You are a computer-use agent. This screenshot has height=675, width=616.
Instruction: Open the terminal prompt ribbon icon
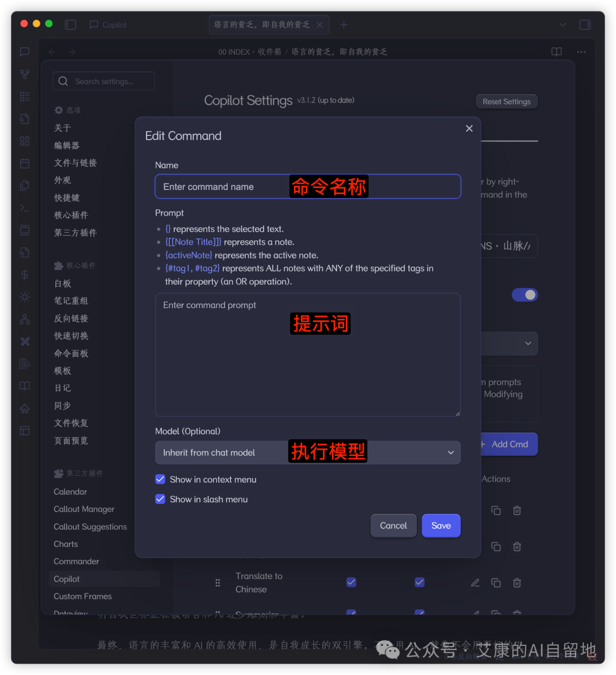coord(25,208)
